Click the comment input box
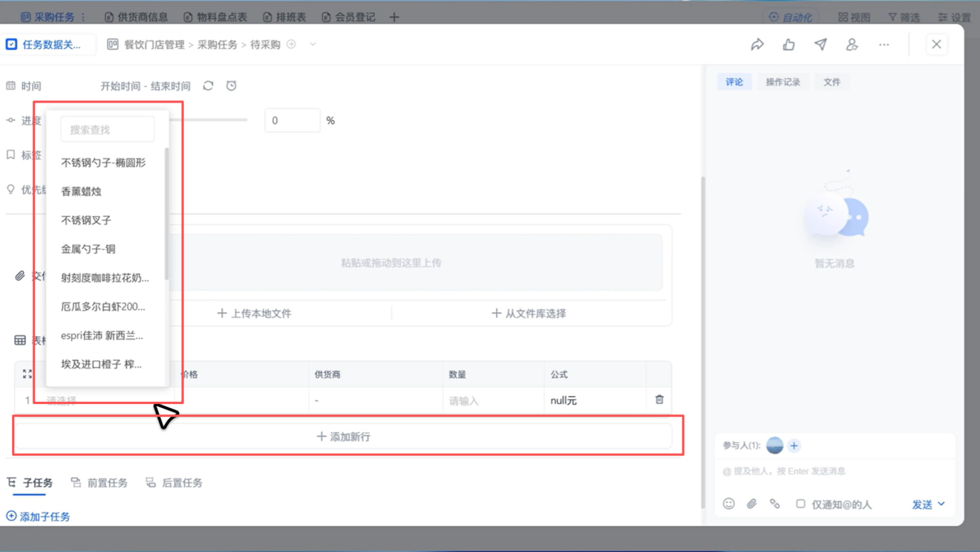This screenshot has width=980, height=552. (x=834, y=471)
